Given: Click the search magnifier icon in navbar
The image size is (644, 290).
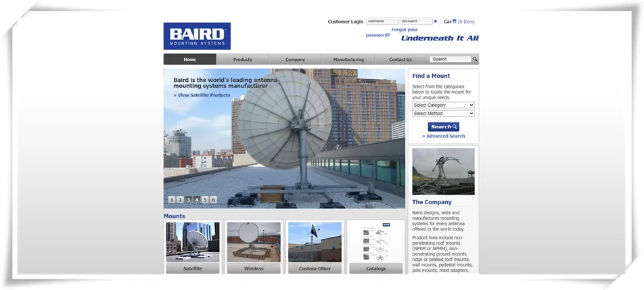Looking at the screenshot, I should [475, 59].
